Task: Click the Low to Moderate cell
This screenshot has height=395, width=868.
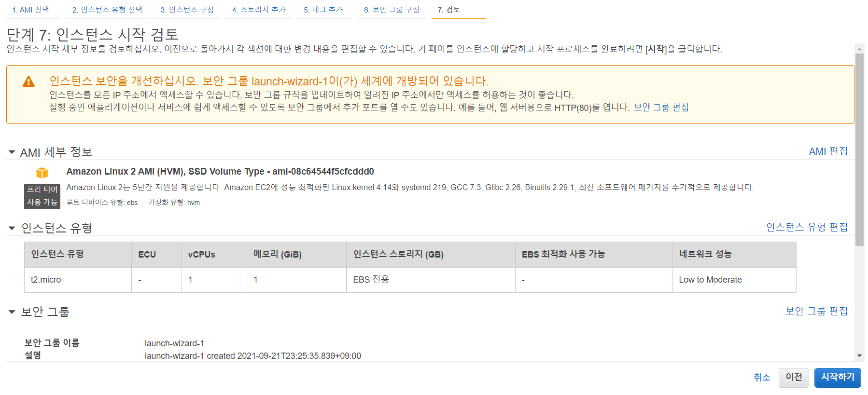Action: [x=734, y=280]
